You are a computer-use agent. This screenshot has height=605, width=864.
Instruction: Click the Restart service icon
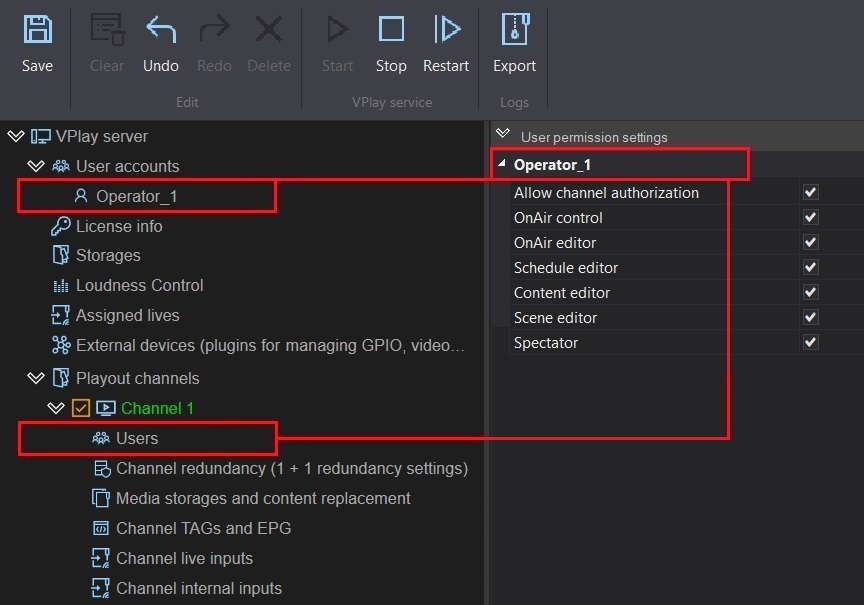(x=446, y=29)
